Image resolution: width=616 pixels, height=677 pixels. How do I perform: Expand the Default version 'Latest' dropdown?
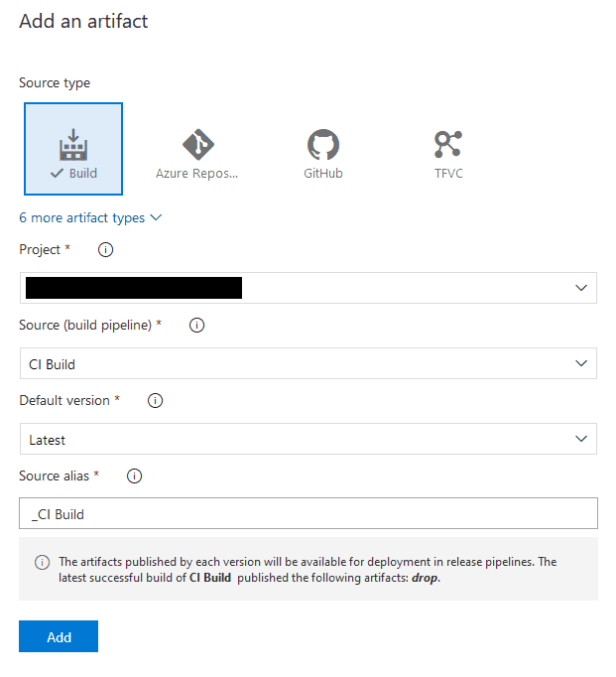click(x=308, y=439)
